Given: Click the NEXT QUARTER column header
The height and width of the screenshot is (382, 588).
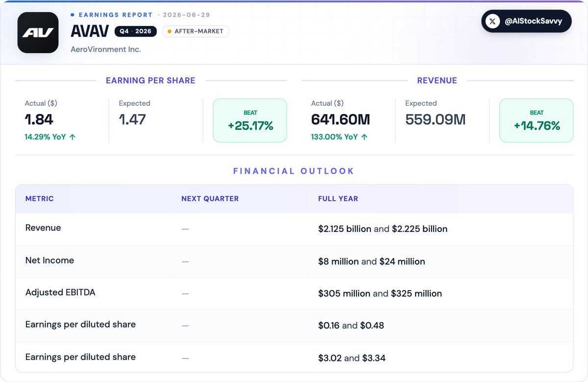Looking at the screenshot, I should tap(210, 199).
